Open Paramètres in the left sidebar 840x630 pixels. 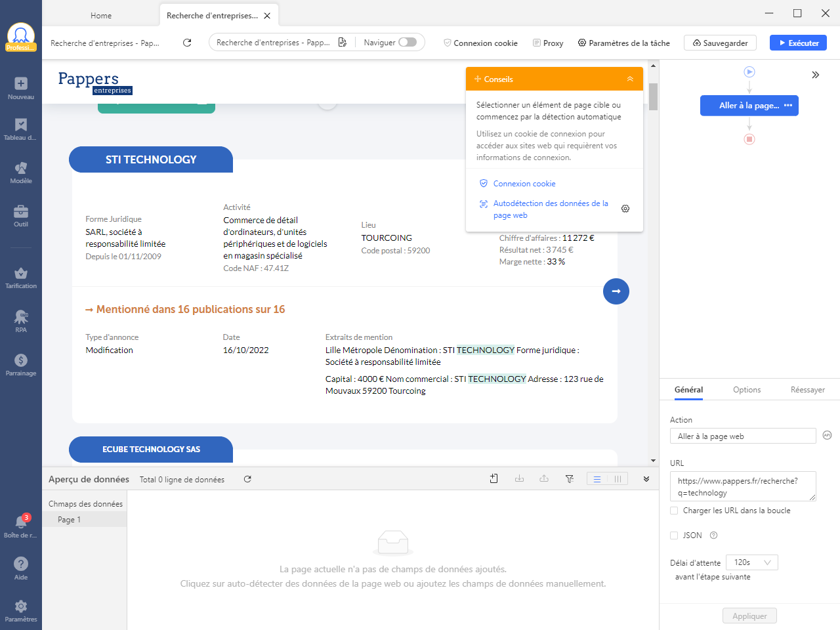(21, 610)
